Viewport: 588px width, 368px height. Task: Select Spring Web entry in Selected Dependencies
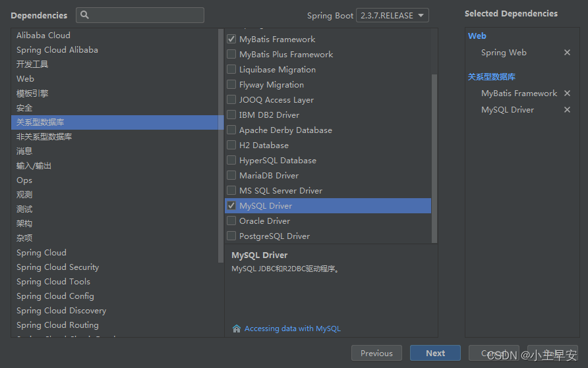(x=504, y=53)
